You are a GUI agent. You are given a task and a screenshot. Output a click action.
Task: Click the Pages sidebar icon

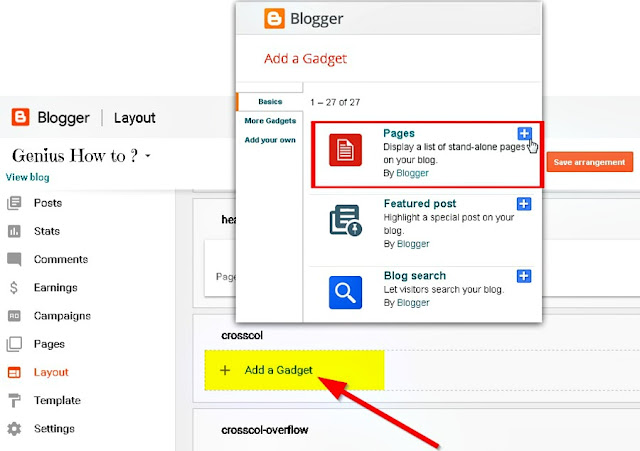[14, 344]
